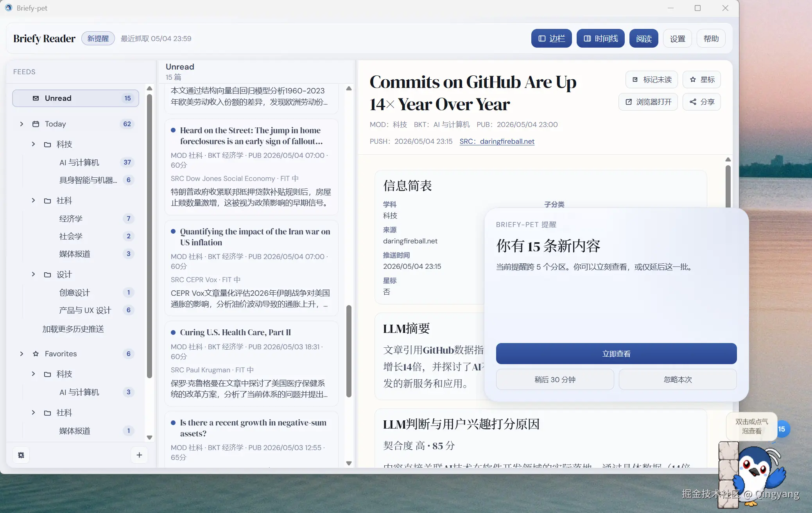Image resolution: width=812 pixels, height=513 pixels.
Task: Collapse the Today group chevron
Action: click(x=22, y=124)
